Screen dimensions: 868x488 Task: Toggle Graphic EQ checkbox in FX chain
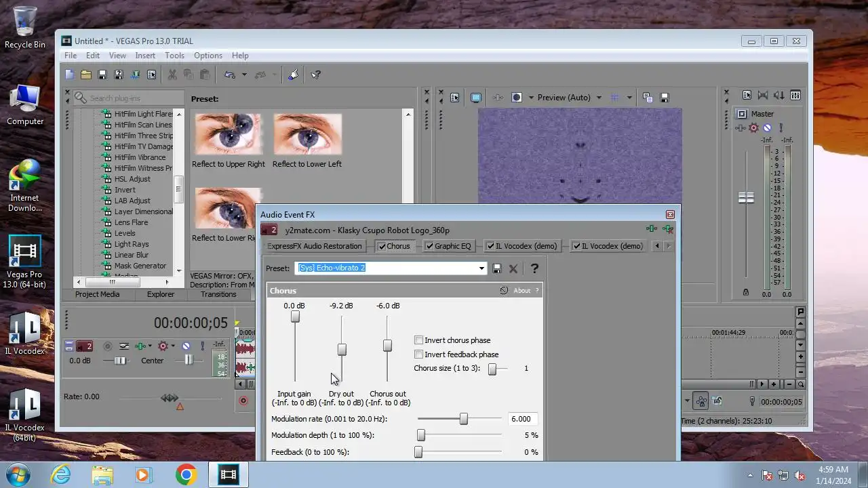[429, 246]
